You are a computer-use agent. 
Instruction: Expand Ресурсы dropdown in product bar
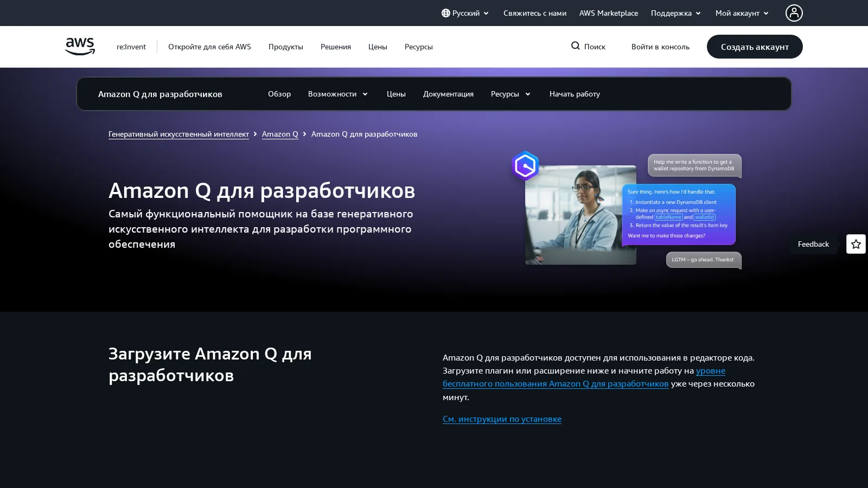click(510, 94)
